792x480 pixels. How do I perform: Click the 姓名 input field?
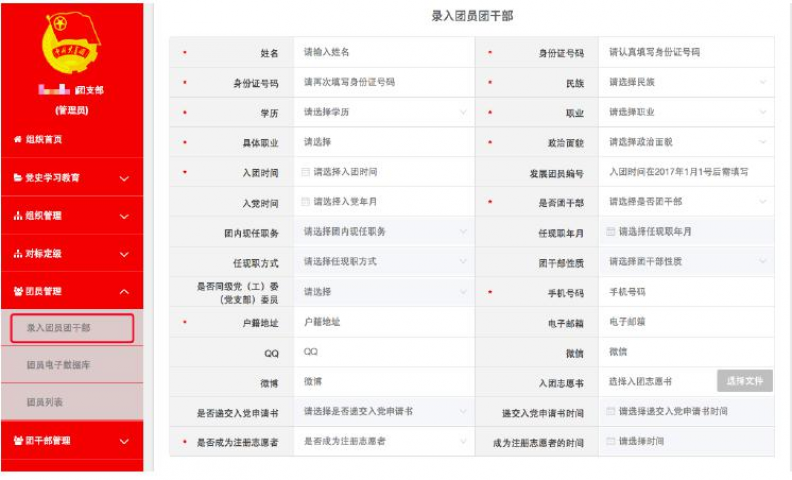point(384,52)
